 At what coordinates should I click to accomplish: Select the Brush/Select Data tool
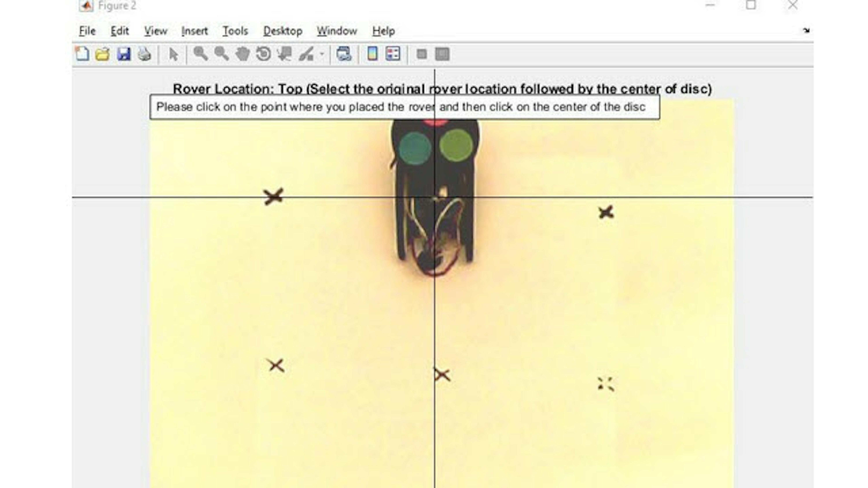click(306, 54)
